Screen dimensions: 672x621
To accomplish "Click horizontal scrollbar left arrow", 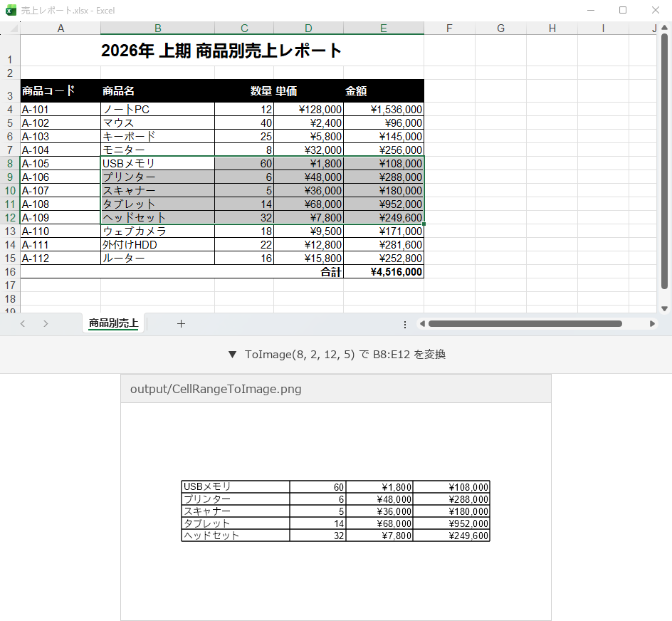I will (423, 324).
